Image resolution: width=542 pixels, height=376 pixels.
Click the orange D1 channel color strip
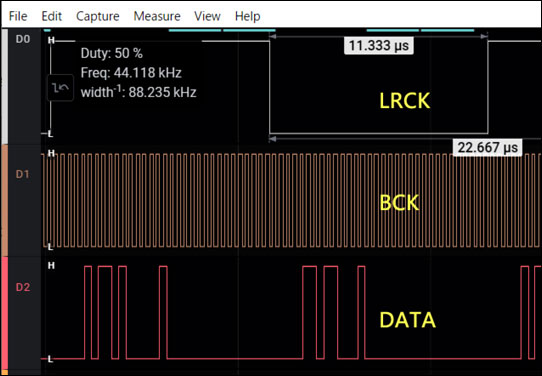4,201
